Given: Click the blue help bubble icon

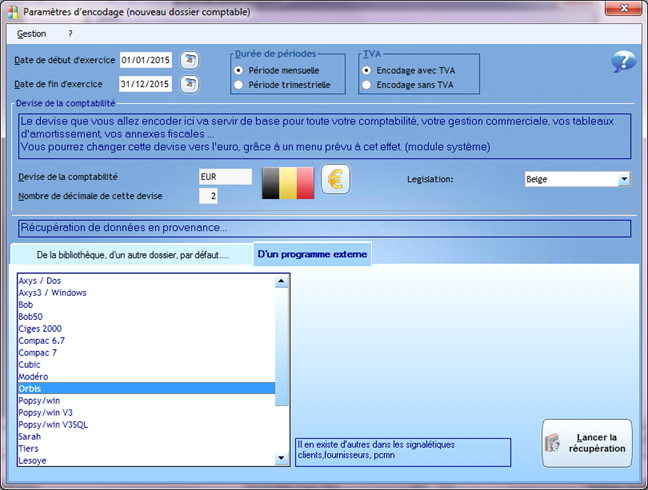Looking at the screenshot, I should (x=623, y=62).
